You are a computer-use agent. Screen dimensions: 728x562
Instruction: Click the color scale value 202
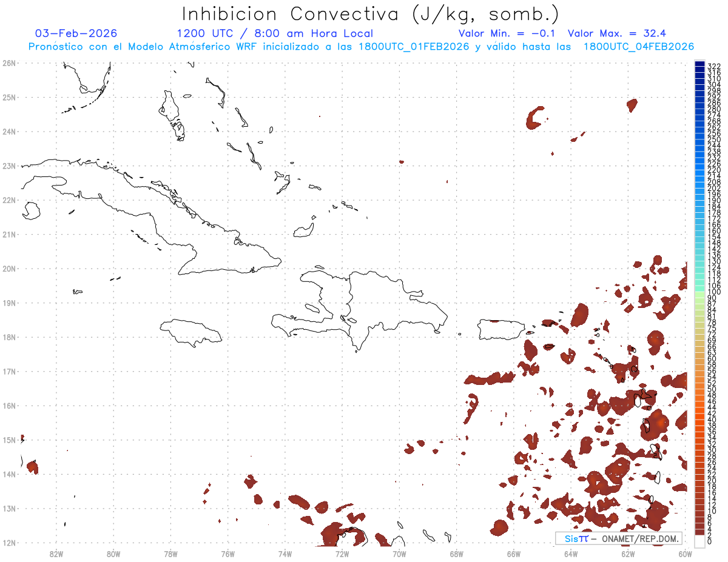(714, 188)
